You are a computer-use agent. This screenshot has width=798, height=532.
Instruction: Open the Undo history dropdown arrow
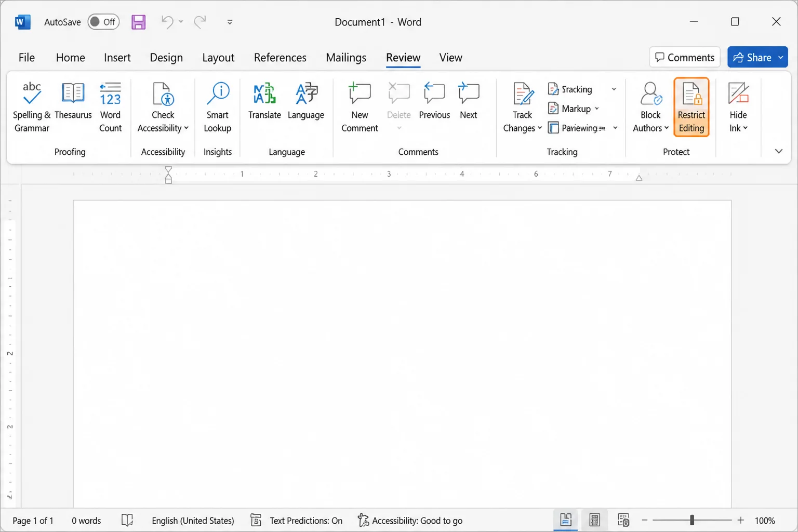tap(181, 22)
